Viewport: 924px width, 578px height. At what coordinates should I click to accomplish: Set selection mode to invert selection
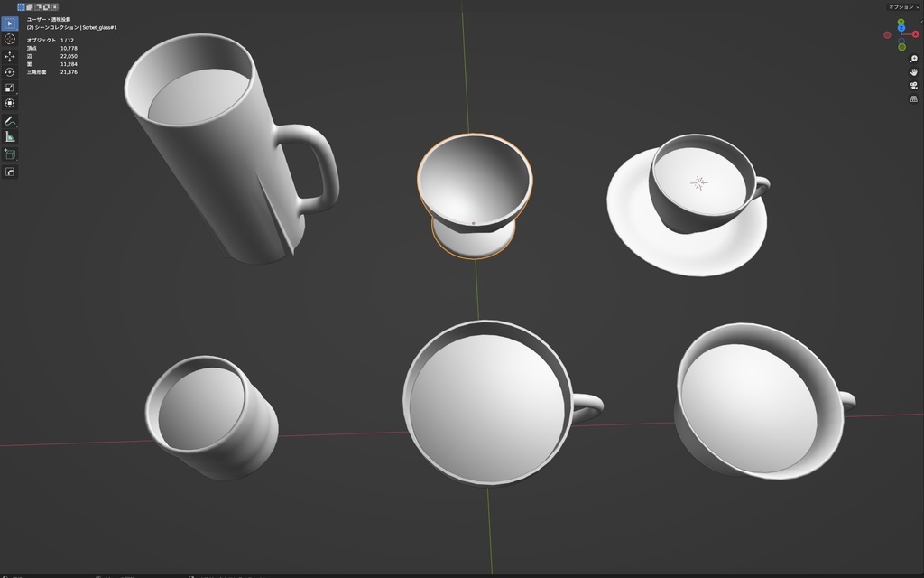(46, 7)
